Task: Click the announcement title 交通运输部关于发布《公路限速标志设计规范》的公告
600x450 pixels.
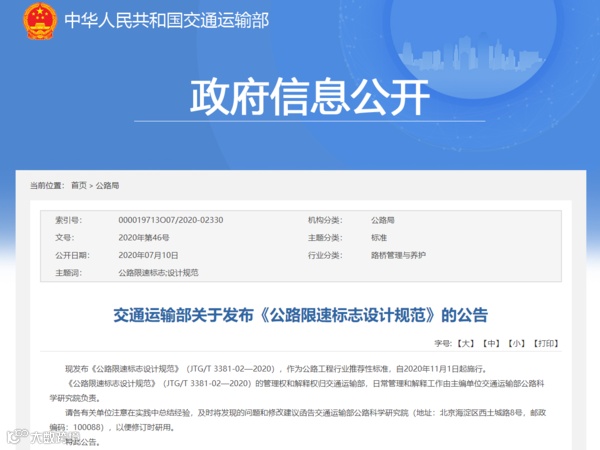Action: [x=300, y=315]
